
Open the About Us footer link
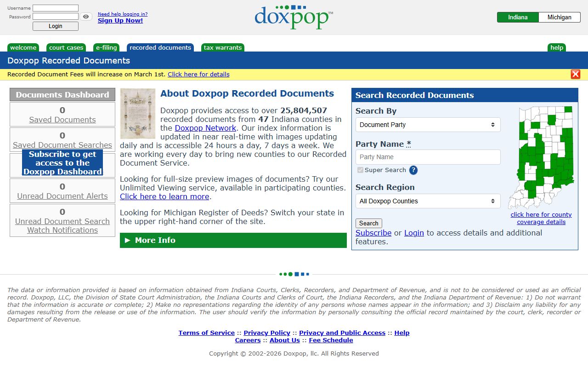(285, 340)
